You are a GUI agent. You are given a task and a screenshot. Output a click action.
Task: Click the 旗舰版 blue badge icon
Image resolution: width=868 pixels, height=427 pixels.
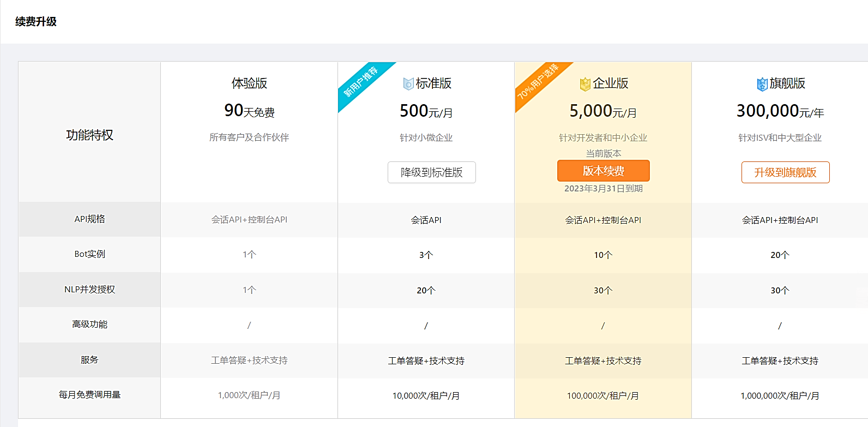[762, 84]
